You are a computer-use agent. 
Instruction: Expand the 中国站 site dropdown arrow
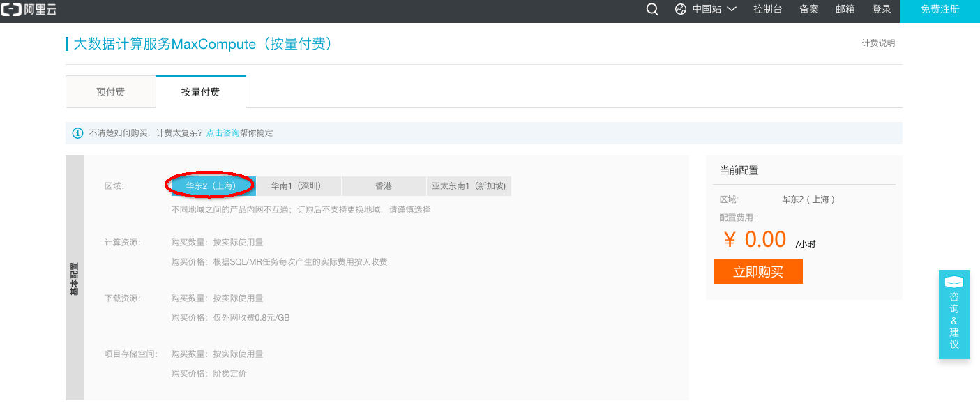[x=732, y=10]
